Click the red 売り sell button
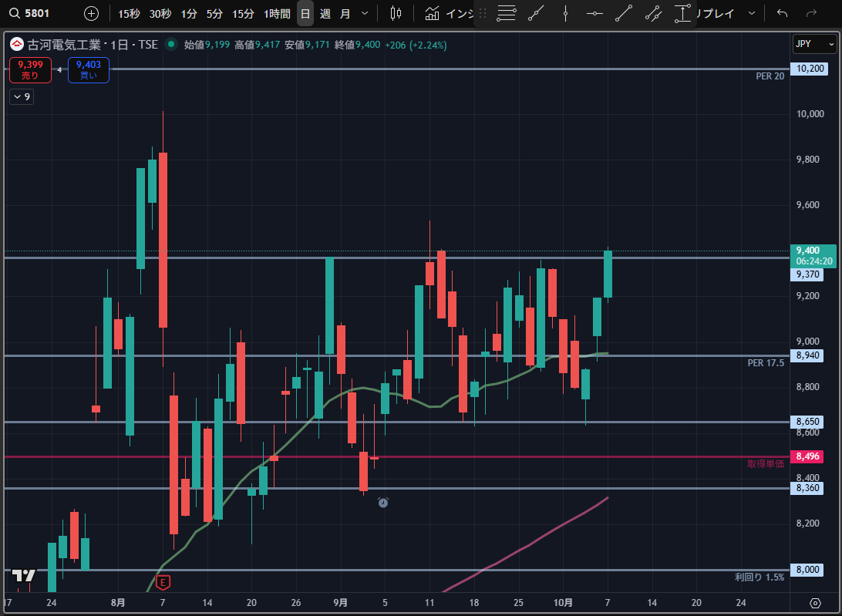This screenshot has width=842, height=616. coord(30,70)
